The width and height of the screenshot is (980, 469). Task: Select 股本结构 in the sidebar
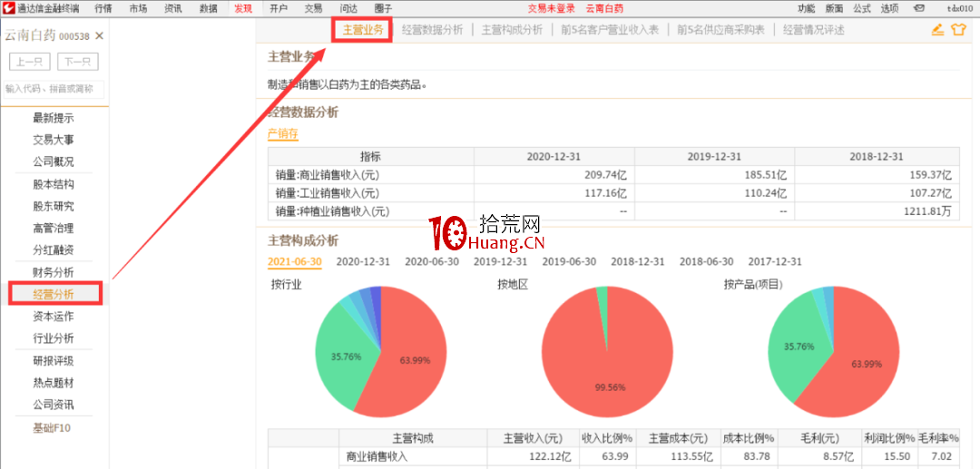(x=54, y=185)
